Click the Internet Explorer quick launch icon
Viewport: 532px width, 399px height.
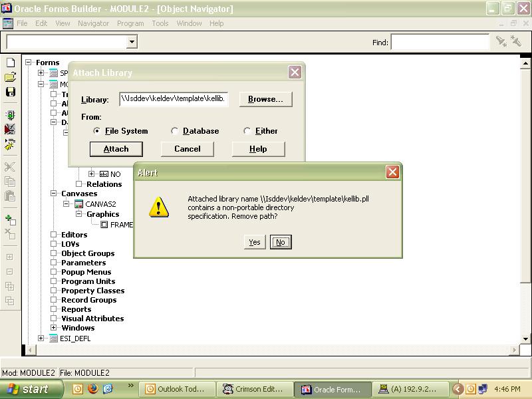(108, 388)
